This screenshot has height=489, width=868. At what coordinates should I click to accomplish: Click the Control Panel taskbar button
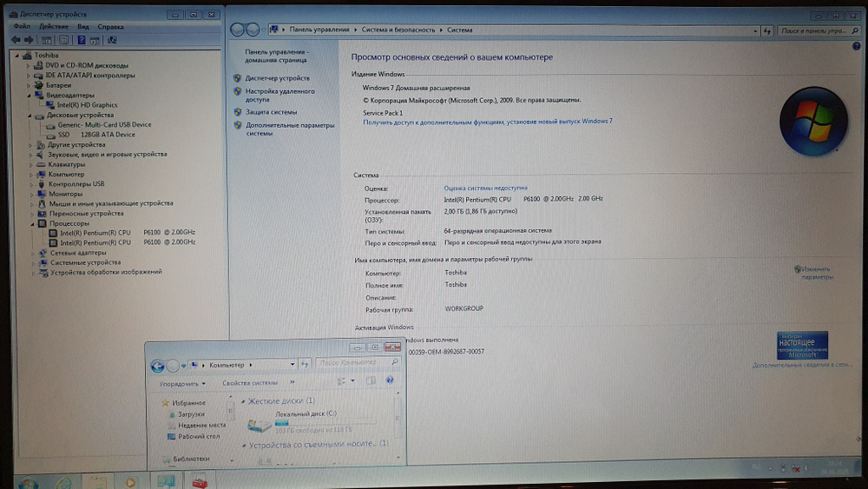166,481
